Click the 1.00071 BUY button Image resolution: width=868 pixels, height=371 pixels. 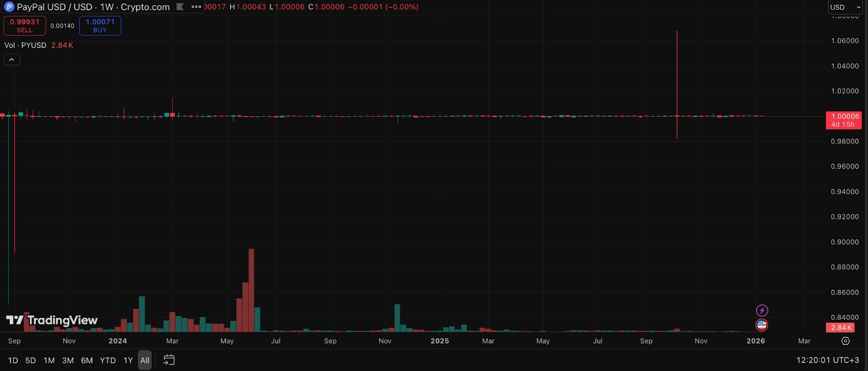point(100,25)
